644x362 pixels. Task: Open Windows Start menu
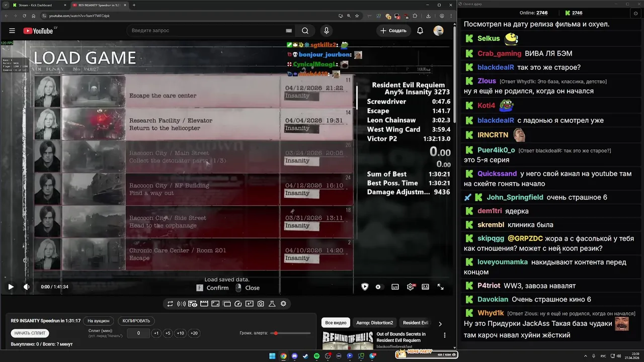click(272, 356)
